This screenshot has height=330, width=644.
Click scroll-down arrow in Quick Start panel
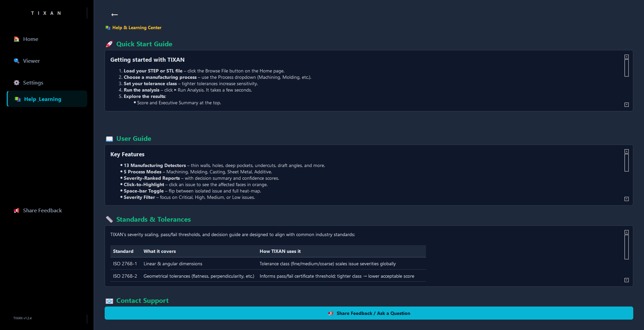tap(627, 105)
